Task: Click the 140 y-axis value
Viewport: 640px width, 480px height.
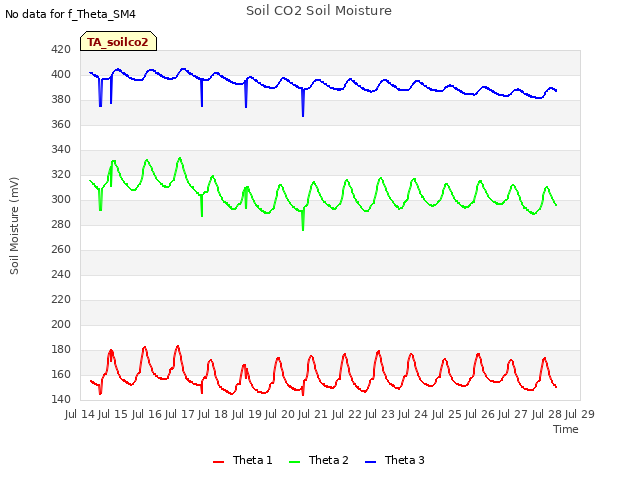Action: [61, 400]
